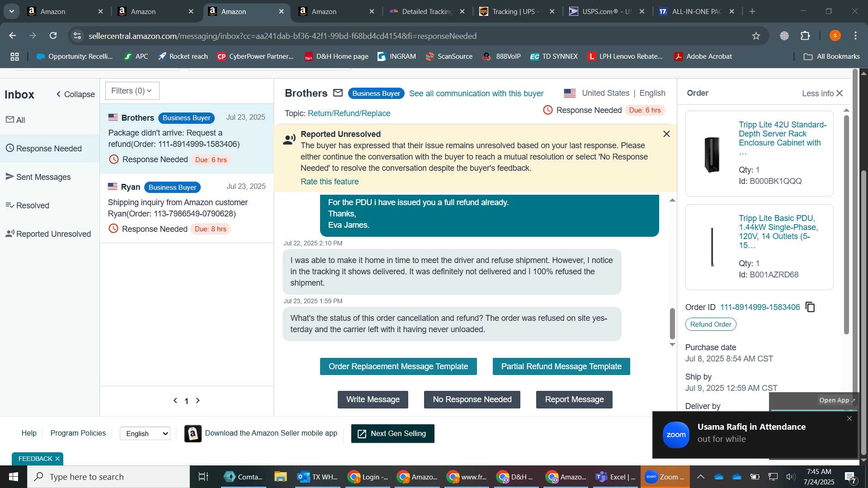This screenshot has height=488, width=868.
Task: Use Order Replacement Message Template
Action: [398, 366]
